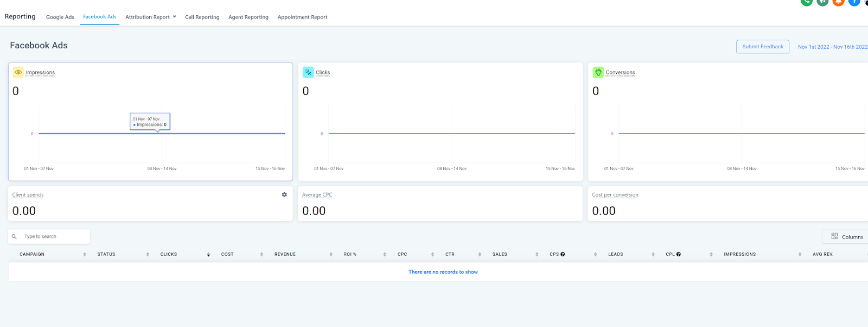Click the CPL help question mark

click(679, 254)
